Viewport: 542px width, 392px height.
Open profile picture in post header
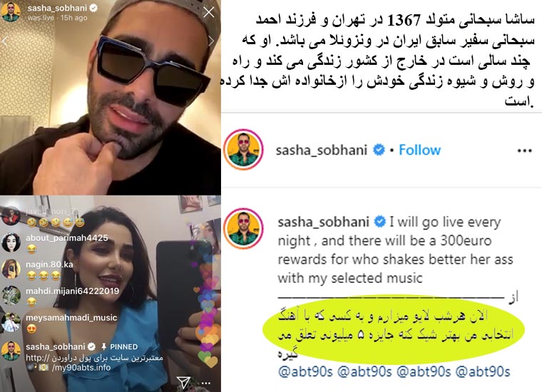coord(243,150)
